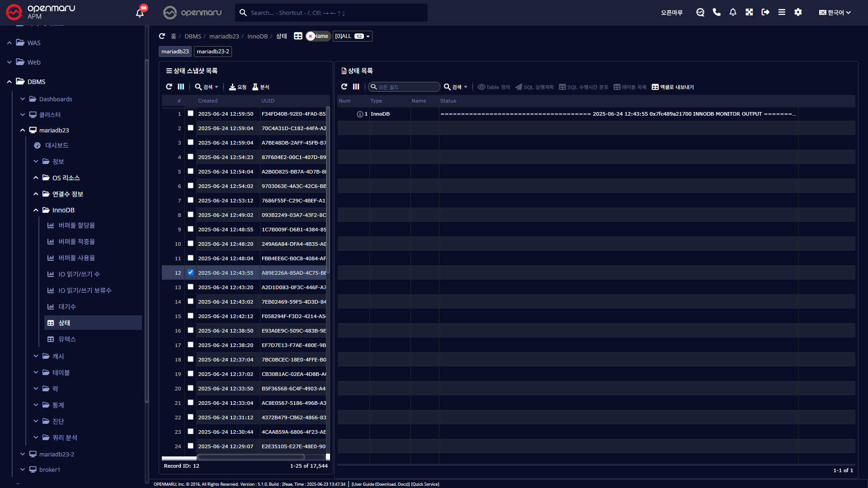Screen dimensions: 868x488
Task: Click the 모든 필드 filter field
Action: click(404, 87)
